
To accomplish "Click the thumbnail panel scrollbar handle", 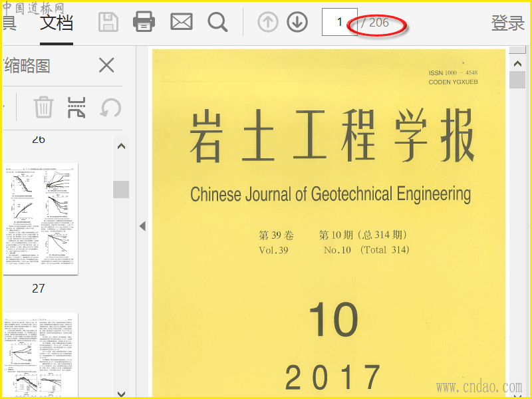I will (x=121, y=190).
